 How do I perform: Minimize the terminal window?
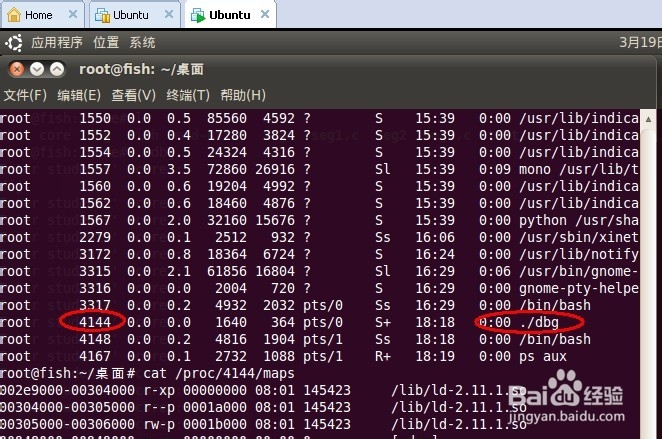point(37,69)
